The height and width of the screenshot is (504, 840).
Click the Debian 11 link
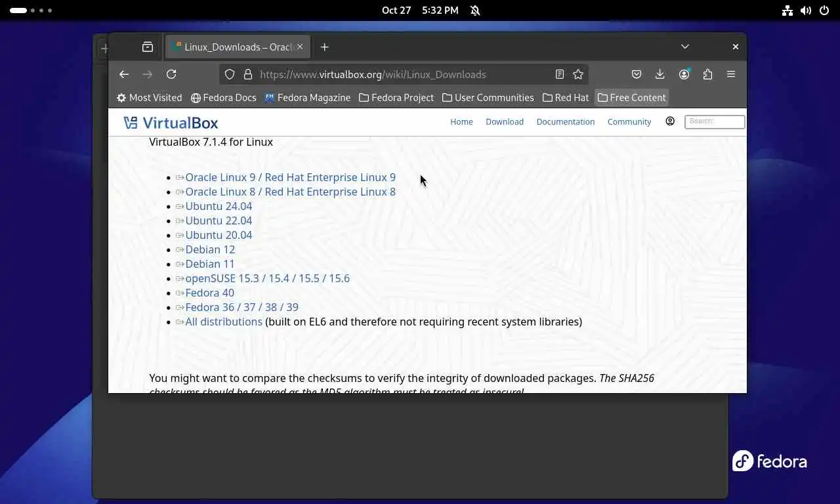click(x=210, y=264)
